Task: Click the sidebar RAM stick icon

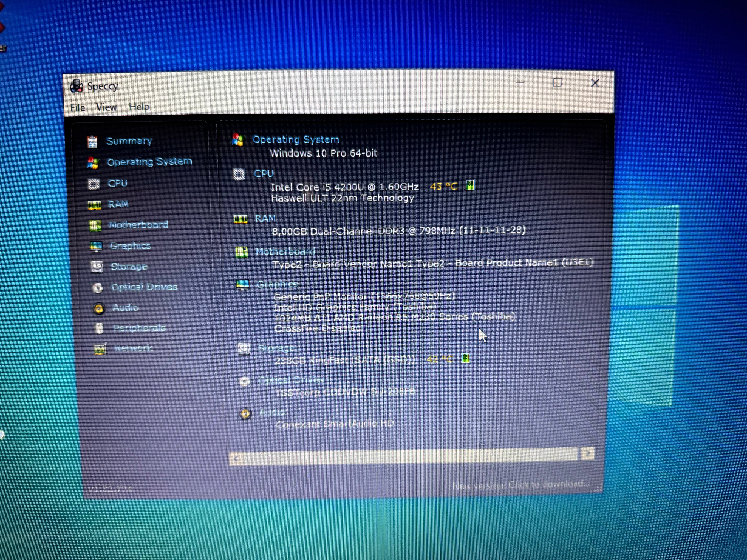Action: click(95, 205)
